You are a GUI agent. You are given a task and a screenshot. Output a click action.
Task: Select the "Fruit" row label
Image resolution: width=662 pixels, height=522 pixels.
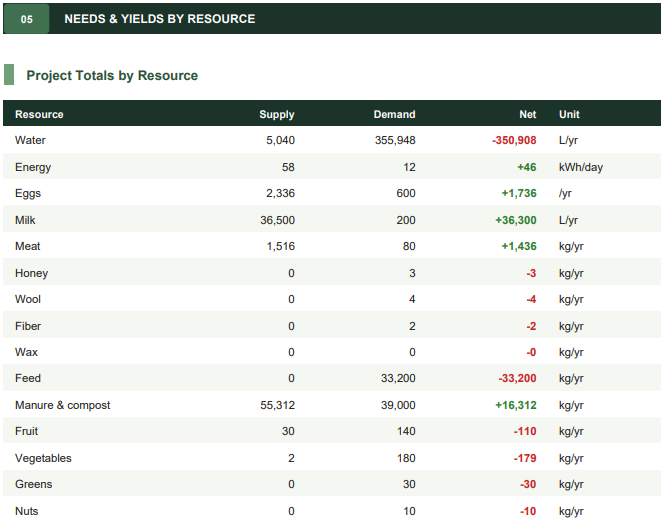[27, 431]
